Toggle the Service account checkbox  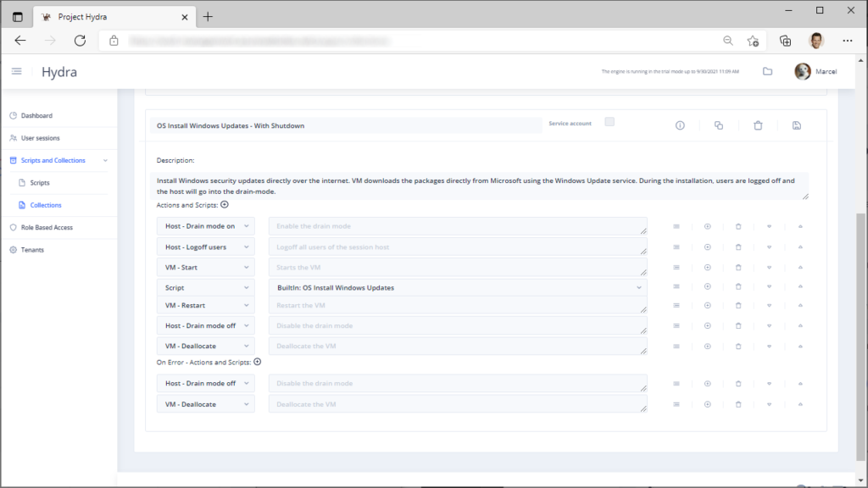coord(609,122)
